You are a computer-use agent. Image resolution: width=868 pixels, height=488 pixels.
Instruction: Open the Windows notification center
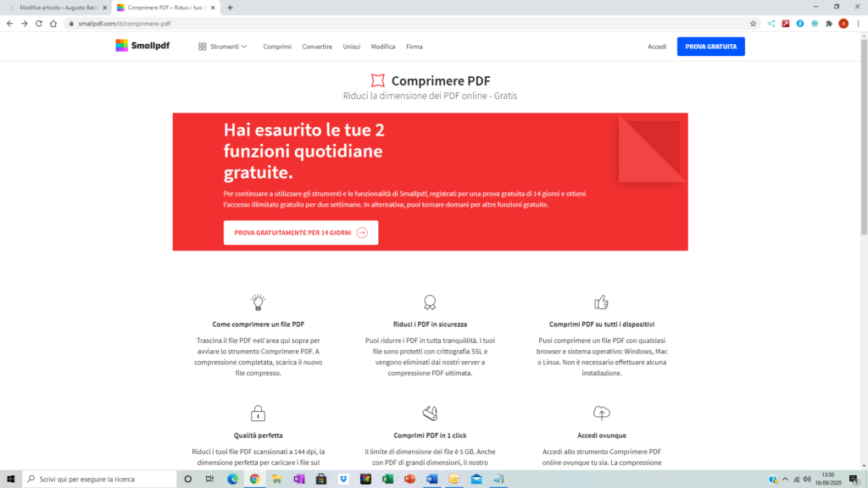pos(854,480)
